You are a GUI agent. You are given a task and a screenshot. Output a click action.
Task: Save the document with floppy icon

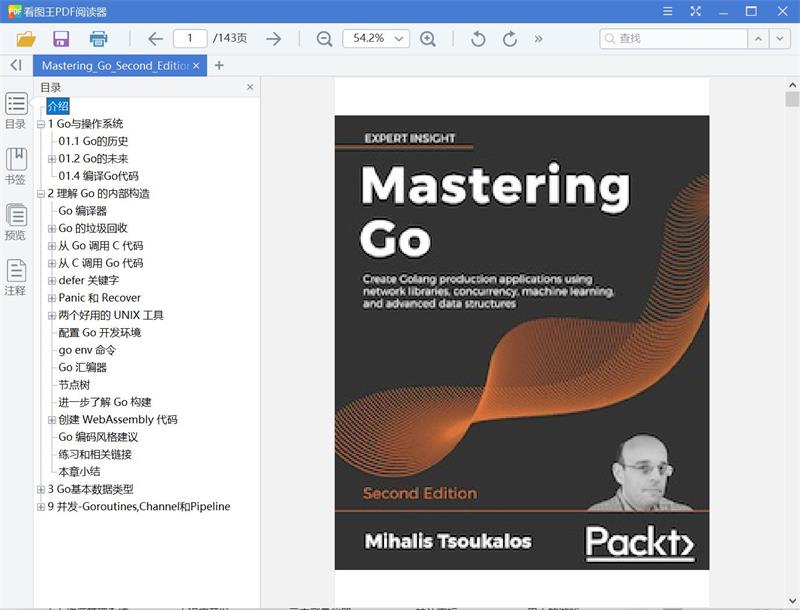pyautogui.click(x=61, y=39)
